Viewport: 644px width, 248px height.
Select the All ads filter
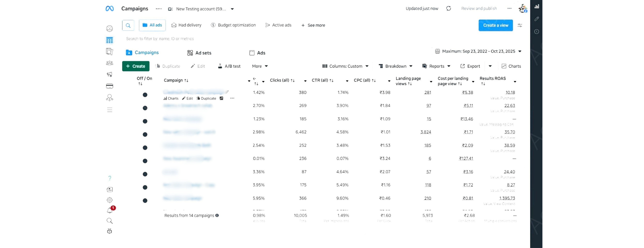(152, 25)
